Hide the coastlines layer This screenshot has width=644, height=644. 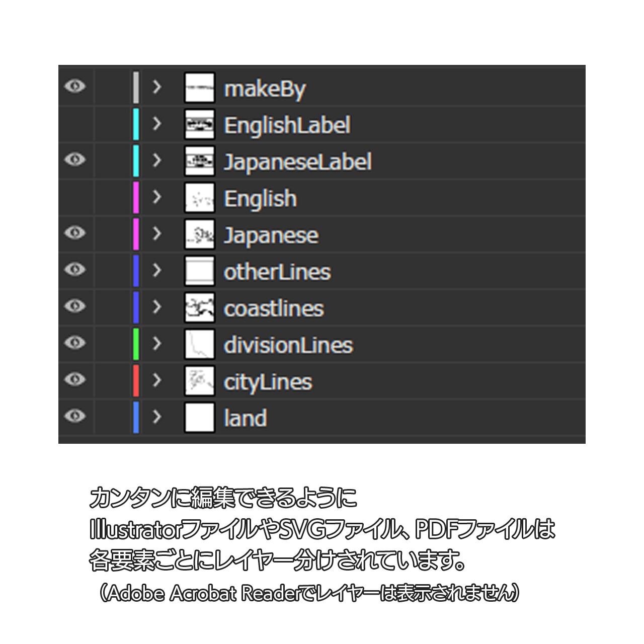pyautogui.click(x=75, y=306)
